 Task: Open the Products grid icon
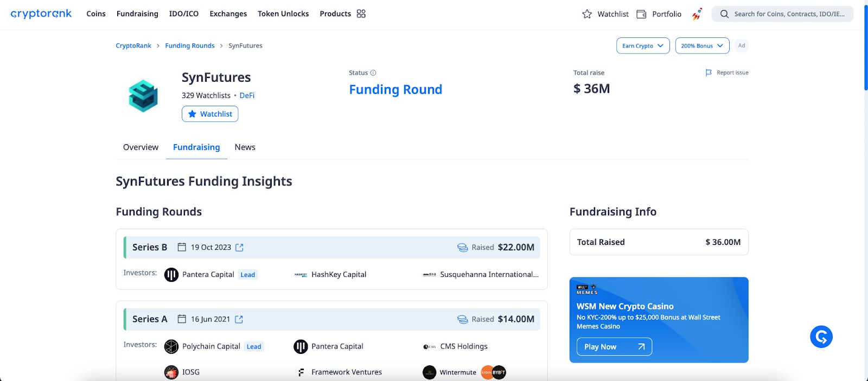tap(361, 14)
